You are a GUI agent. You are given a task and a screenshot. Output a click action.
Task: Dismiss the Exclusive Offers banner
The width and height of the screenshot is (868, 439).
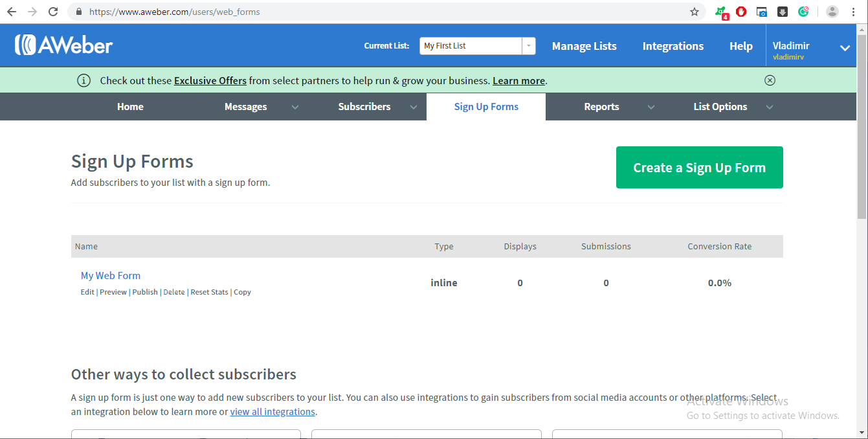770,80
